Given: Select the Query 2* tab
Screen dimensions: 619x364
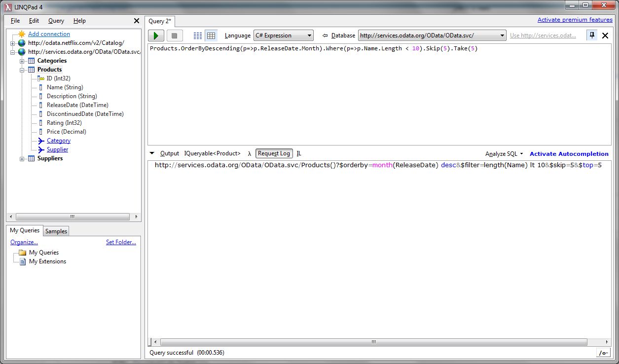Looking at the screenshot, I should [160, 21].
